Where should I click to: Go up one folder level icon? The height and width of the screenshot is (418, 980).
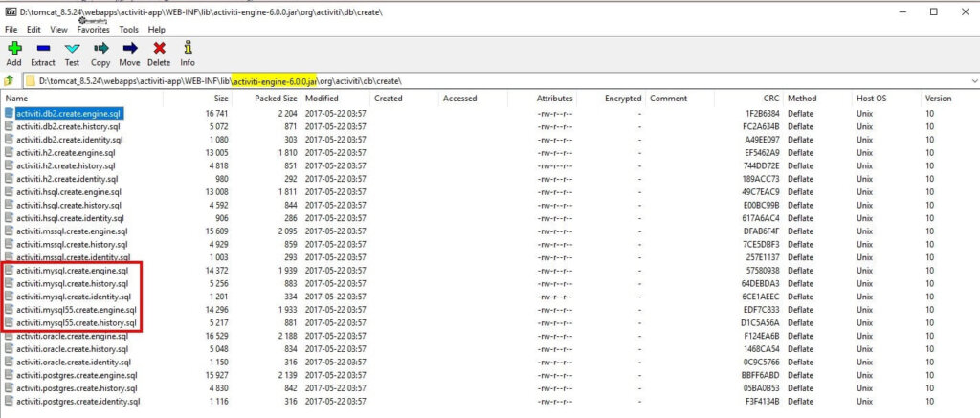[x=10, y=80]
